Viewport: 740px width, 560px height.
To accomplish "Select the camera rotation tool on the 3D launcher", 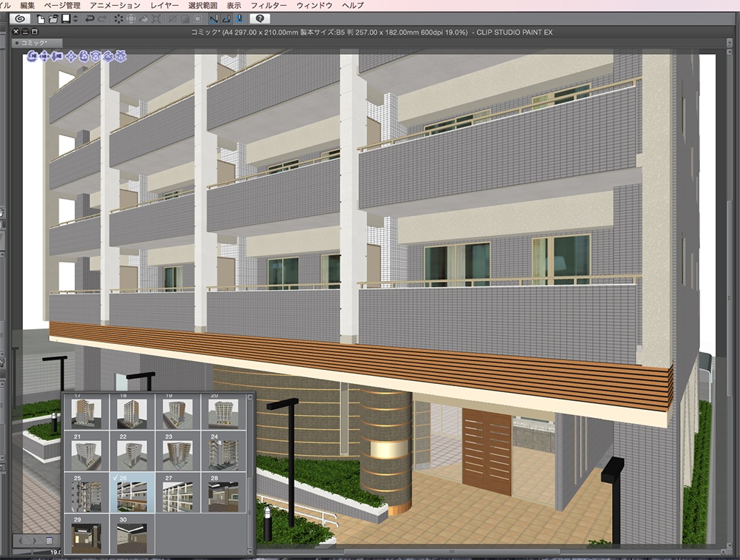I will [33, 57].
